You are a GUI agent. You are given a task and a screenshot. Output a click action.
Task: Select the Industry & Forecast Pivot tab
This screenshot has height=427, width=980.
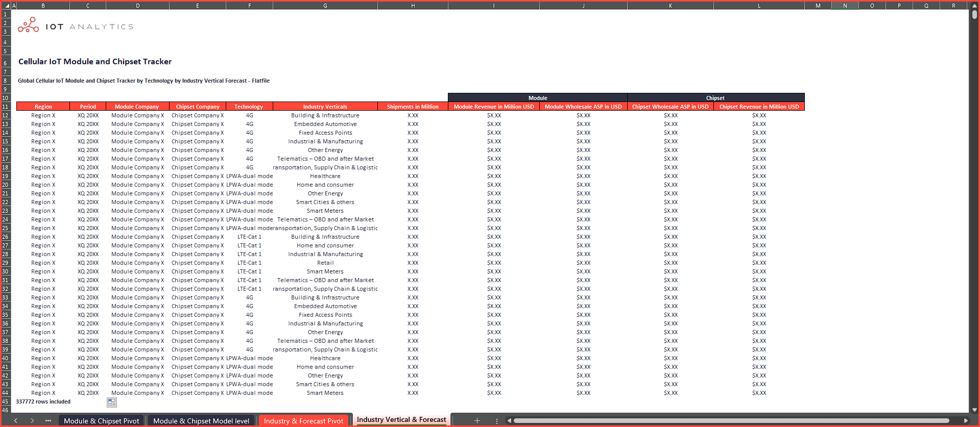tap(303, 421)
